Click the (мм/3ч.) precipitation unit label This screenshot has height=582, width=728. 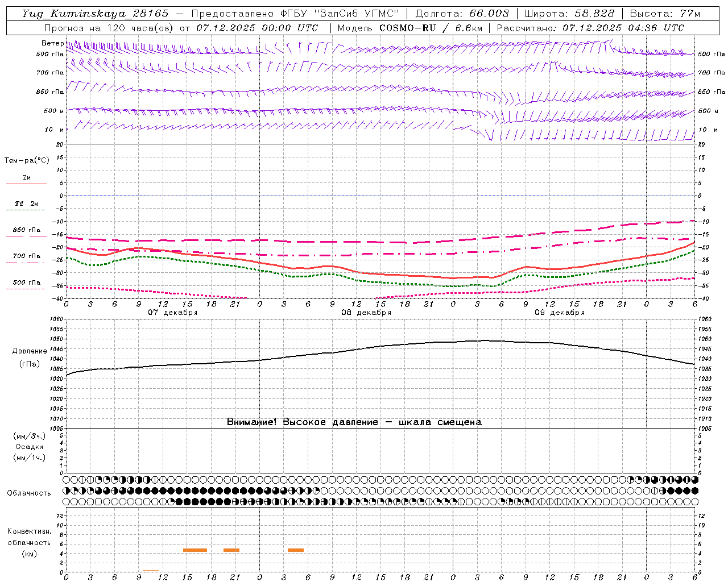tap(30, 436)
